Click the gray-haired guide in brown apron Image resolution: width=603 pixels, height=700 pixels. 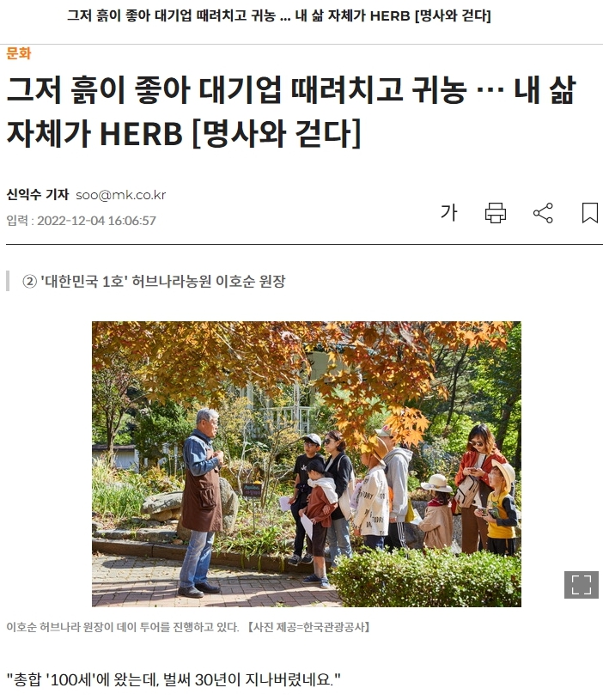coord(201,502)
